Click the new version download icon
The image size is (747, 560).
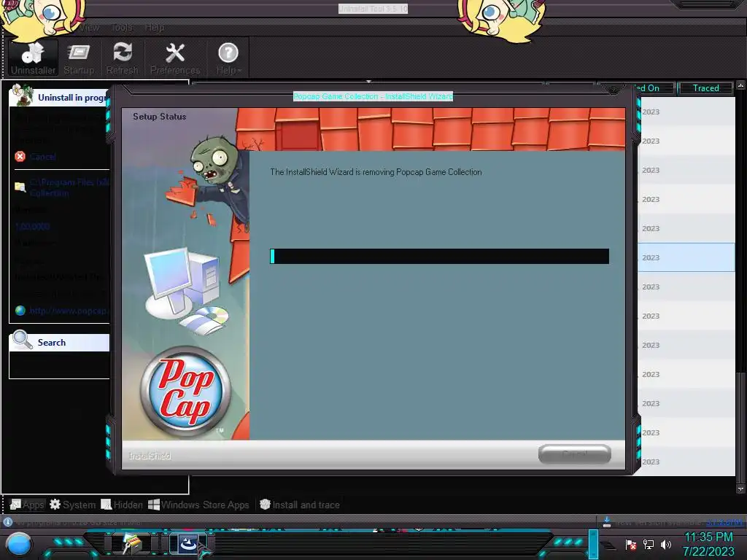(606, 522)
